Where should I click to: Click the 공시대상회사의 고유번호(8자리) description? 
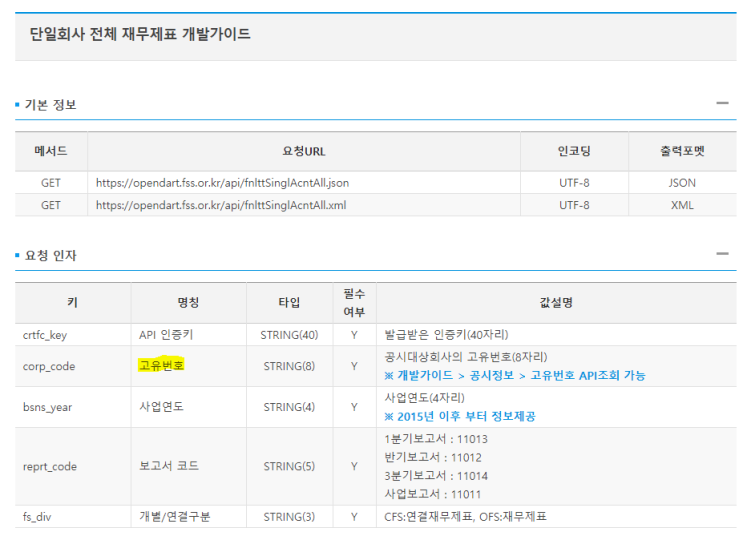[x=466, y=357]
